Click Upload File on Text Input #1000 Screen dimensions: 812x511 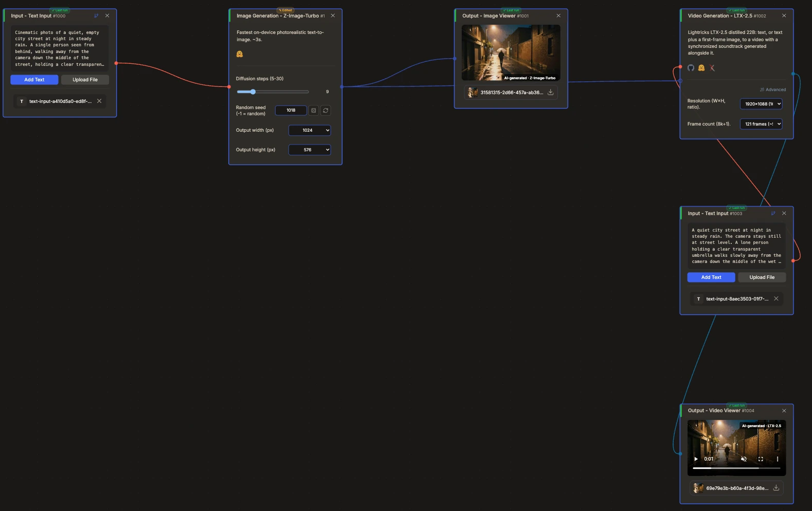[x=85, y=80]
